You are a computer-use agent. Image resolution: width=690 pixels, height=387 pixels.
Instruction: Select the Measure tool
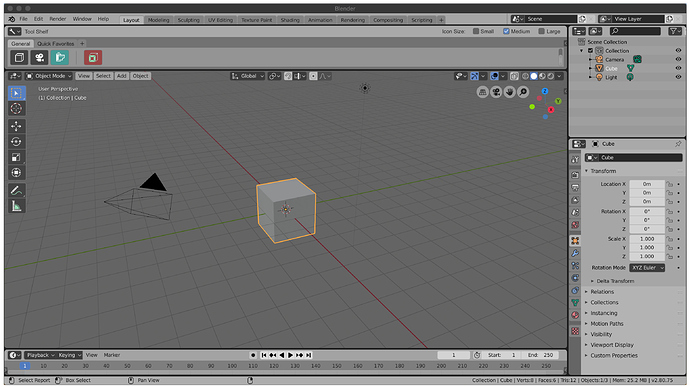click(16, 206)
